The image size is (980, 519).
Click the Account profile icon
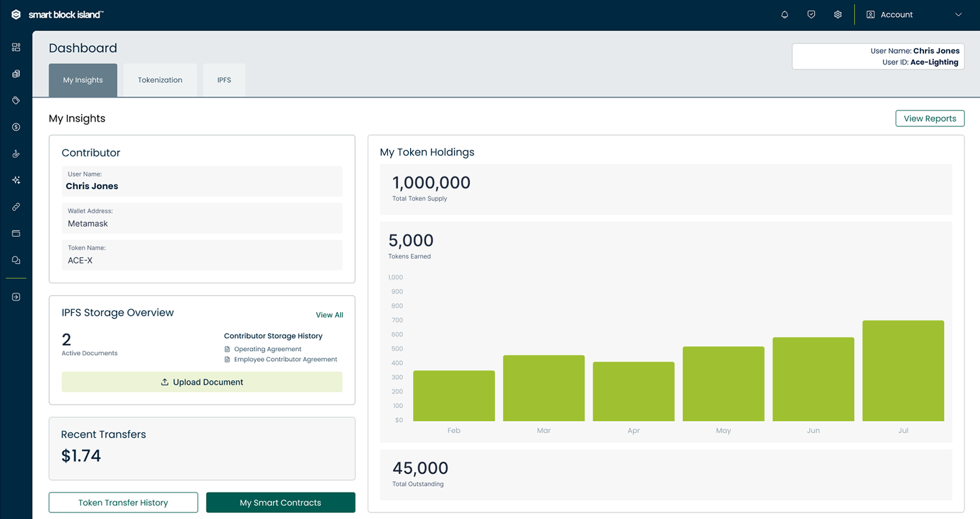point(870,15)
